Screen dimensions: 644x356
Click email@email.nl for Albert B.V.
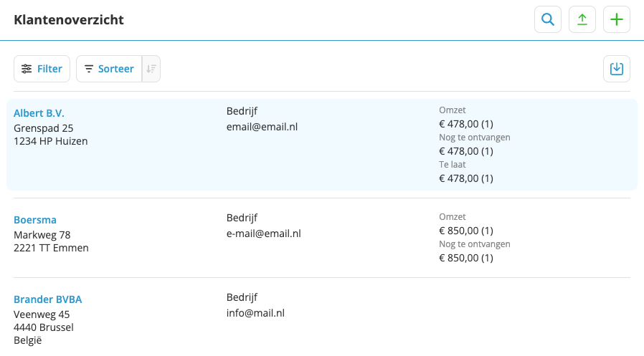(x=262, y=128)
